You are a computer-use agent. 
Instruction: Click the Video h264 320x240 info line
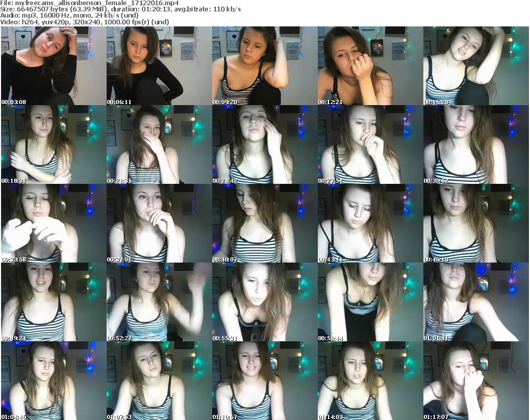(84, 22)
